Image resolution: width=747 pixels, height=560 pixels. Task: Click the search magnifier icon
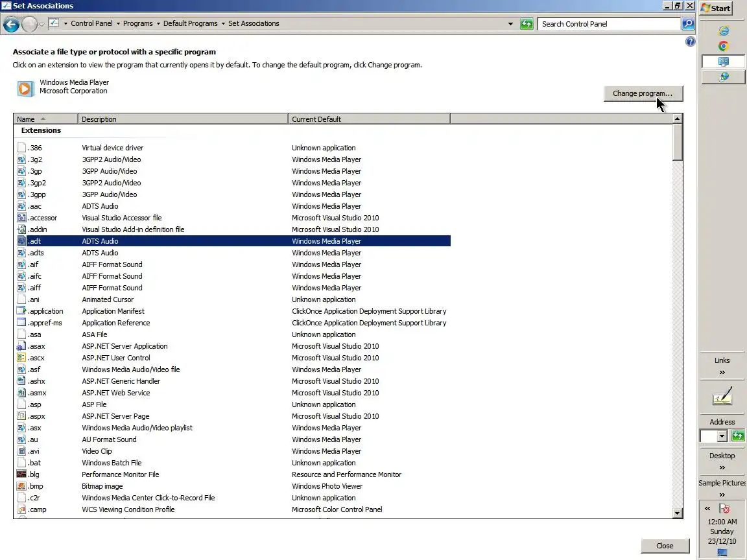[688, 24]
